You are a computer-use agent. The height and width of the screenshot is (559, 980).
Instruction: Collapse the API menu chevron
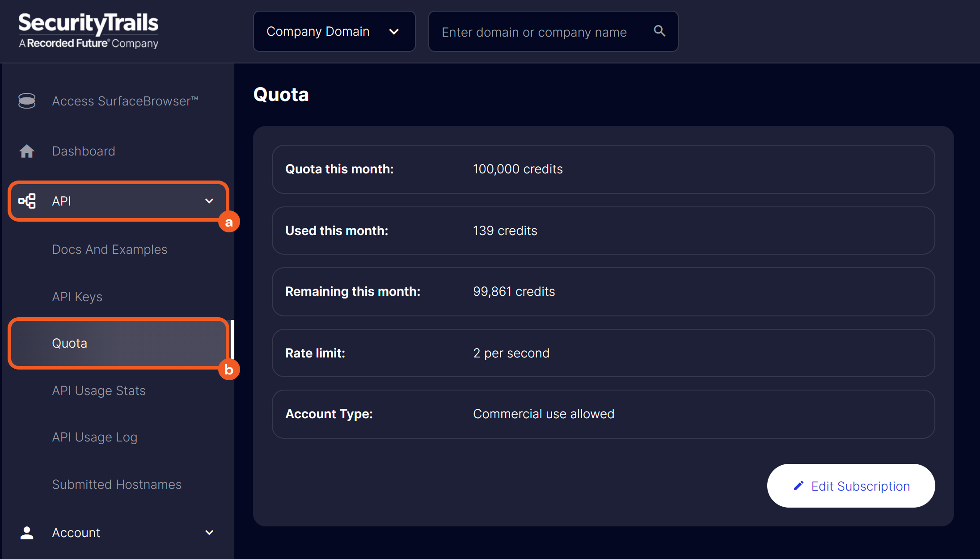click(209, 201)
